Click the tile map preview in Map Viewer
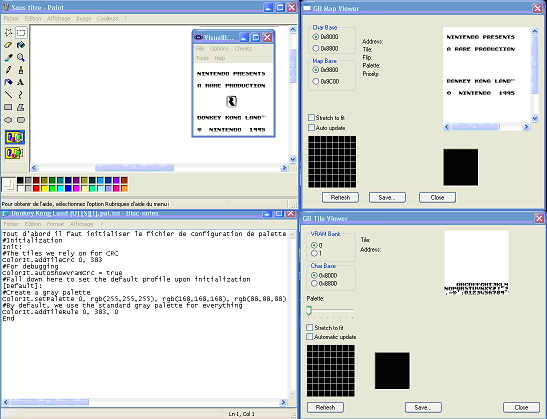Image resolution: width=547 pixels, height=419 pixels. coord(487,75)
